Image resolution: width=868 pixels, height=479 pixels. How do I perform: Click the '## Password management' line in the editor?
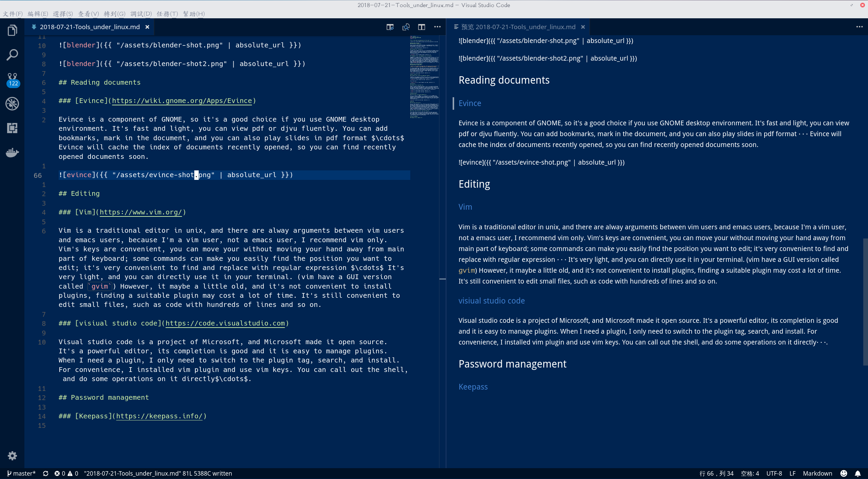(103, 398)
